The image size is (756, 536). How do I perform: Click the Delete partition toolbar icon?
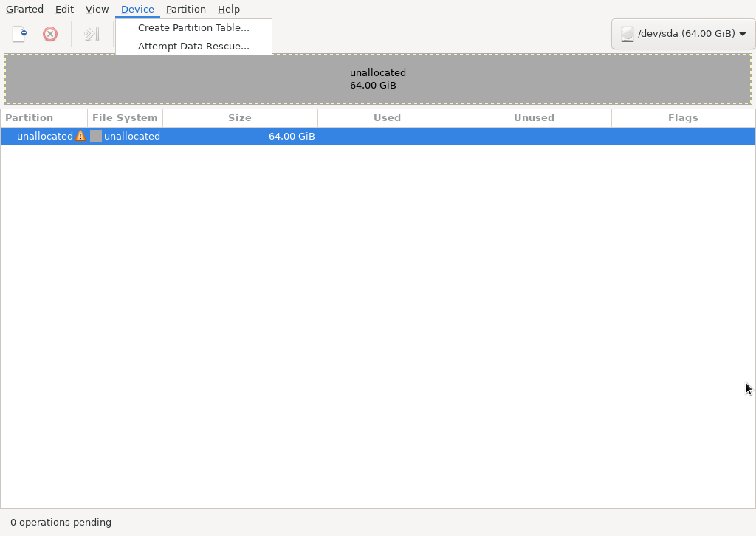[x=50, y=34]
